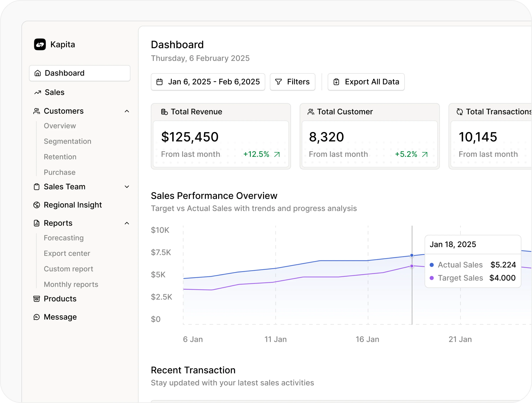Click the Reports label in sidebar
The width and height of the screenshot is (532, 403).
58,223
